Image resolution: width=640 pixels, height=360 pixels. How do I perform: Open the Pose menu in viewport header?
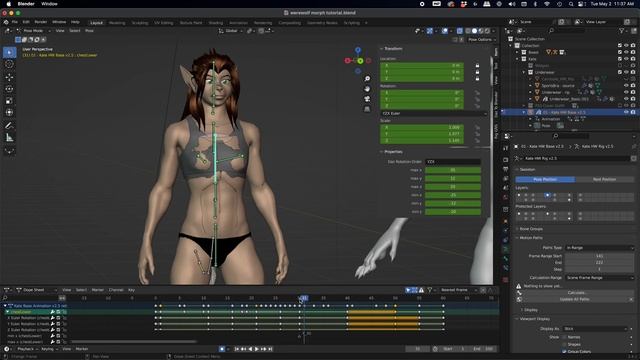(x=89, y=31)
